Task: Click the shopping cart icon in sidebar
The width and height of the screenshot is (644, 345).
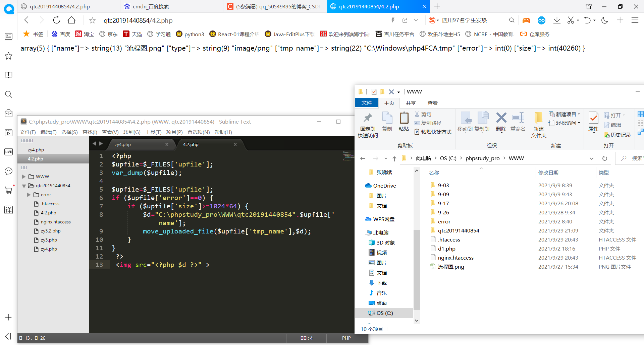Action: [x=9, y=190]
